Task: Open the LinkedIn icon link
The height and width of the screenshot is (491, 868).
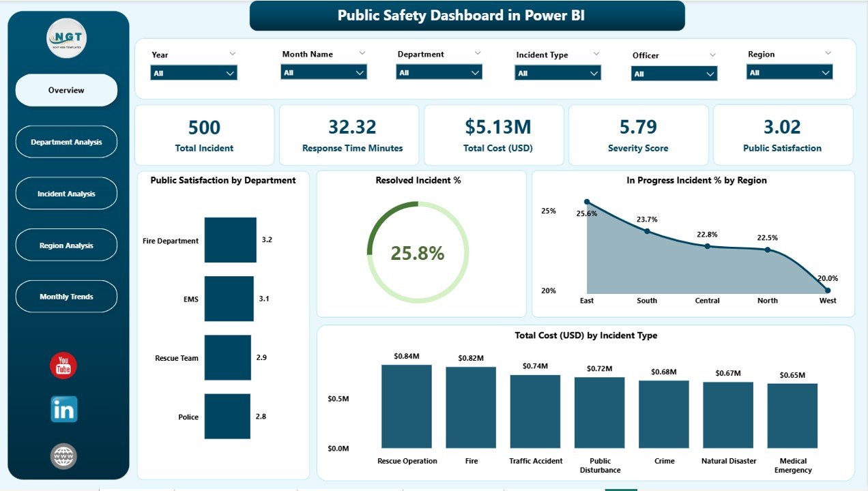Action: click(63, 410)
